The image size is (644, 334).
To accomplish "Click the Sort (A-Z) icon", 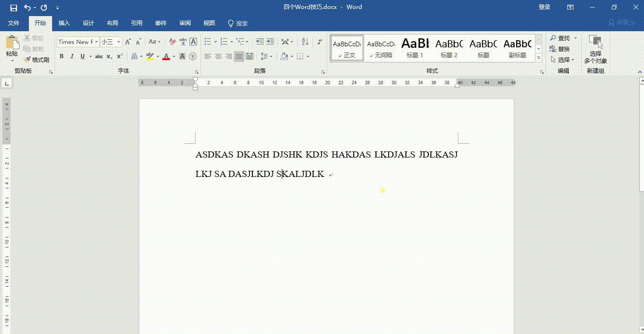I will 304,42.
